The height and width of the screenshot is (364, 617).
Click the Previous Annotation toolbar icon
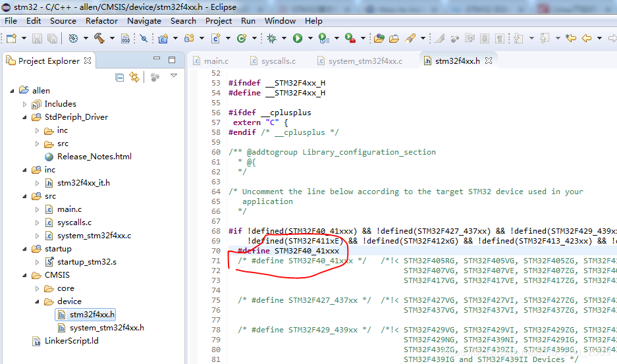tap(545, 38)
